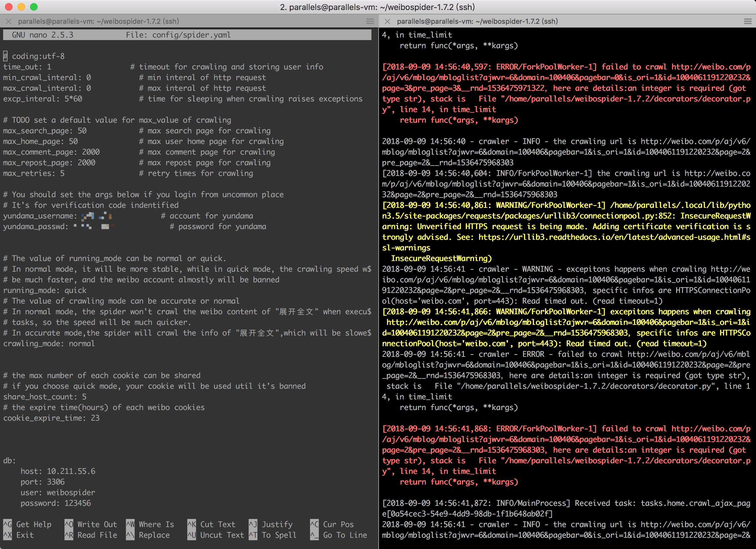Select Replace in nano shortcuts
Screen dimensions: 756x549
149,535
